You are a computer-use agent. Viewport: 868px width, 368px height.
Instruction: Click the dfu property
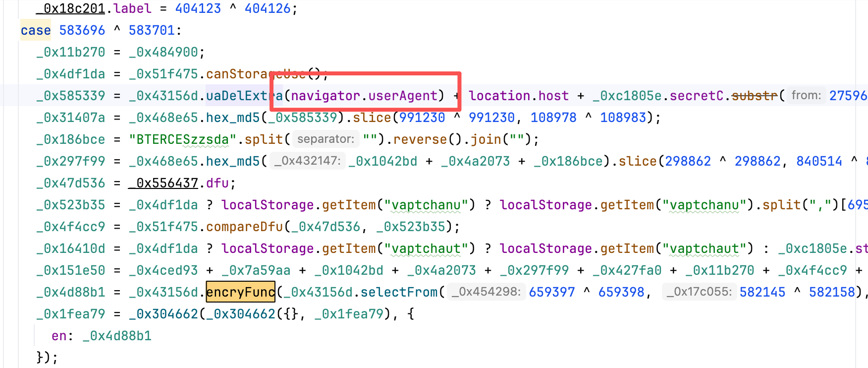(x=217, y=183)
